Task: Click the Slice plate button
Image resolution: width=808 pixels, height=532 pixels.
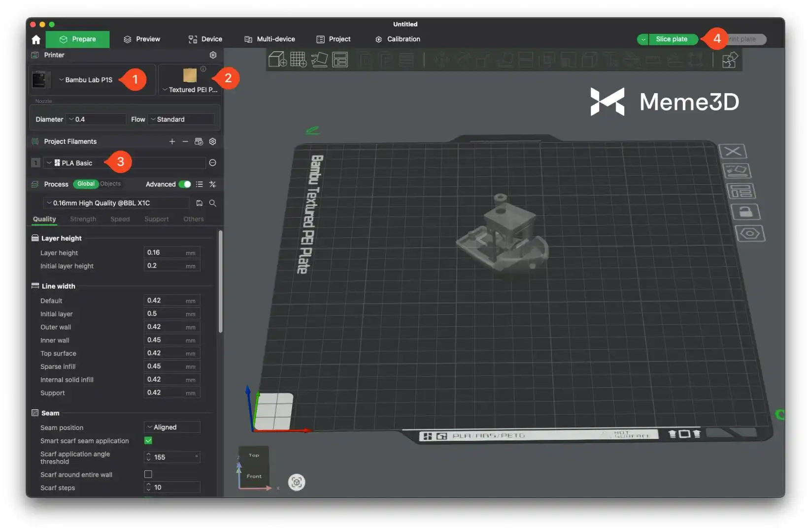Action: [x=671, y=39]
